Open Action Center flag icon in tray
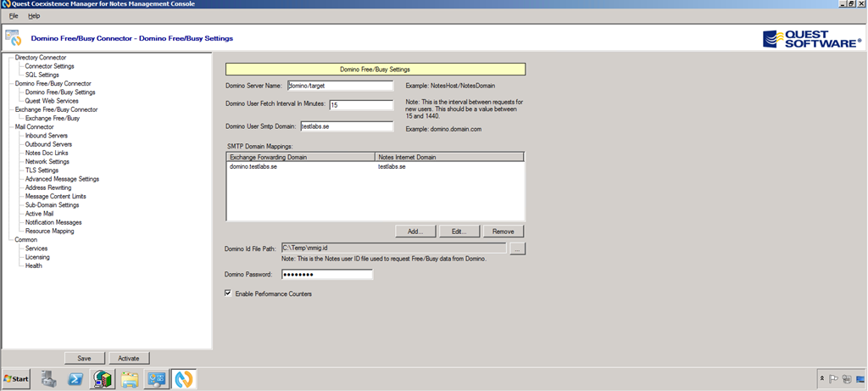This screenshot has height=391, width=868. point(834,379)
